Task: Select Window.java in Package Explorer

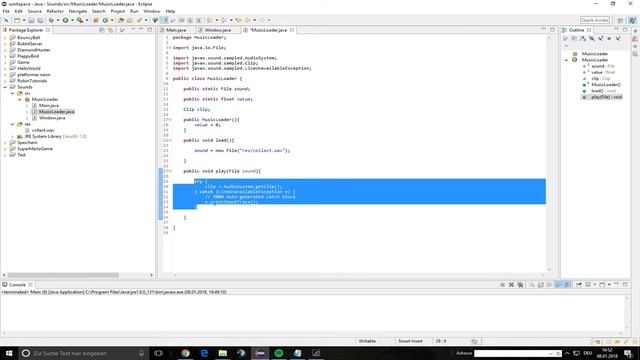Action: [x=52, y=118]
